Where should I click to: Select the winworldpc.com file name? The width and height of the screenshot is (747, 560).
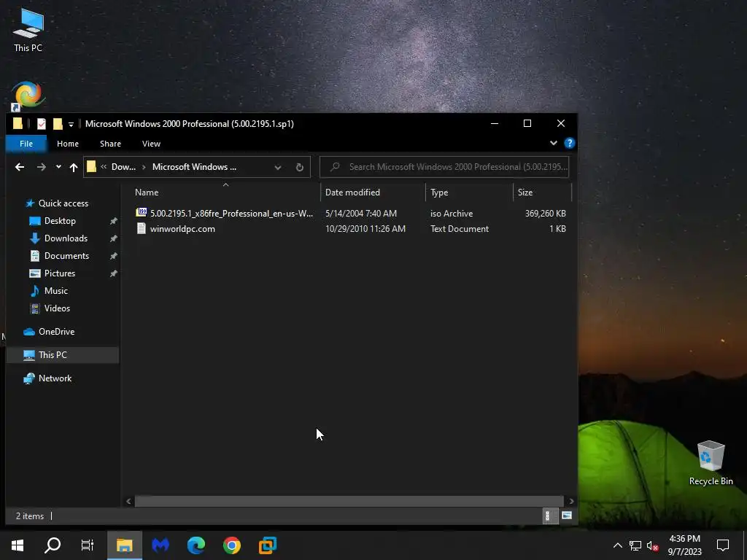[182, 228]
